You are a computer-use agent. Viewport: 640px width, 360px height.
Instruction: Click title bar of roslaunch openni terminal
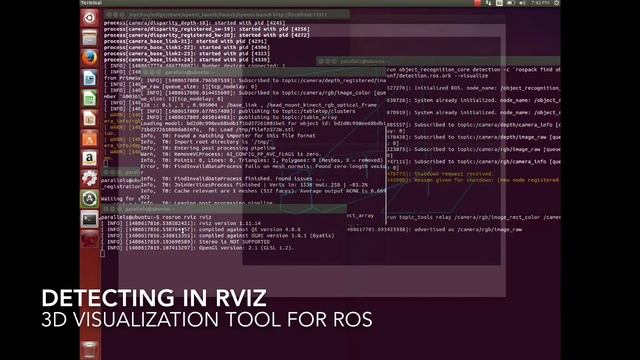coord(227,14)
